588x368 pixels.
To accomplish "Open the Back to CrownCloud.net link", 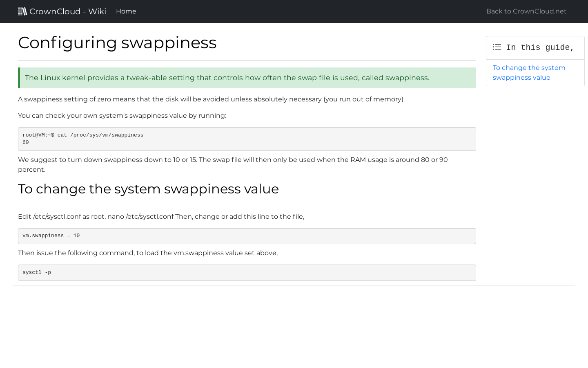I will [x=526, y=11].
